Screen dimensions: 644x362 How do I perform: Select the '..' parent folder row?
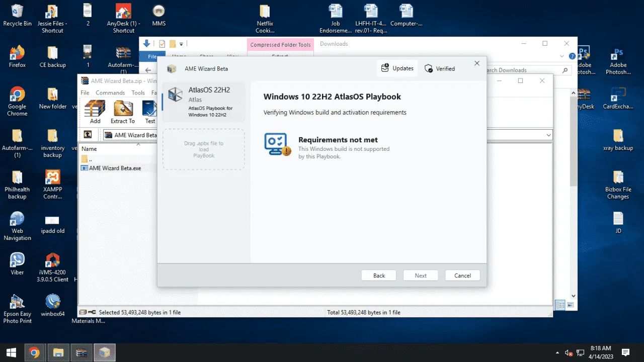87,159
